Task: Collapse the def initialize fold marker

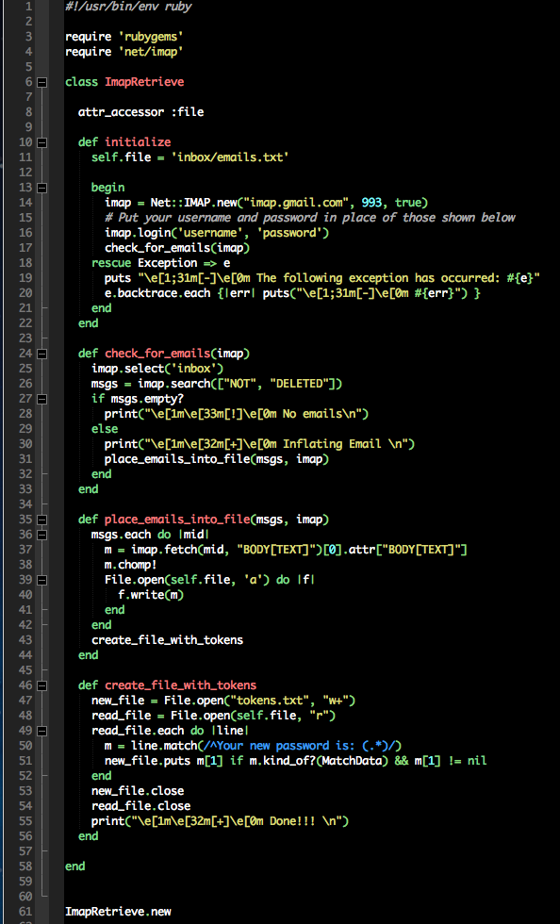Action: click(41, 142)
